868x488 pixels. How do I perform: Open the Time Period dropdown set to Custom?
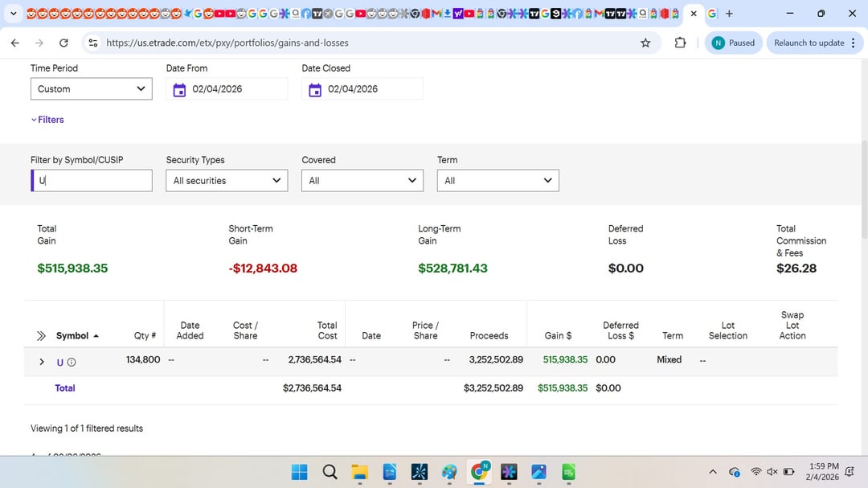[91, 89]
